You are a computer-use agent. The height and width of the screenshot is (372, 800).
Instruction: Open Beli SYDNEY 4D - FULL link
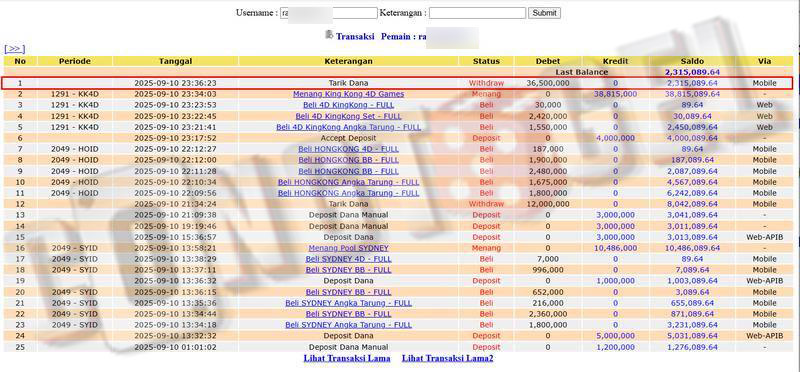pos(348,259)
